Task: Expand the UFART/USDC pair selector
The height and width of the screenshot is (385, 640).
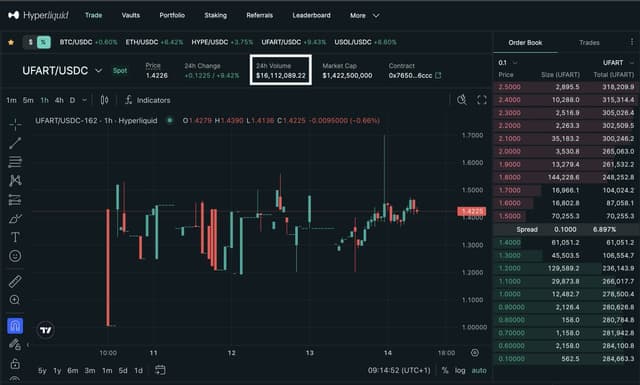Action: pyautogui.click(x=98, y=71)
